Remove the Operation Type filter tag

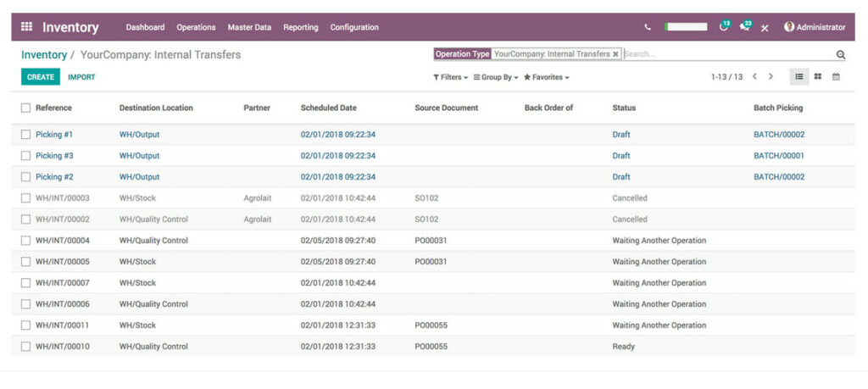click(x=615, y=54)
